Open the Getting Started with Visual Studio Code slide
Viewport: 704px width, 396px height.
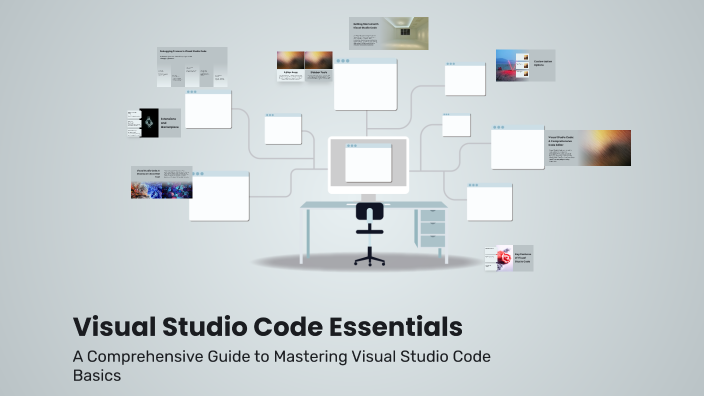pyautogui.click(x=388, y=33)
